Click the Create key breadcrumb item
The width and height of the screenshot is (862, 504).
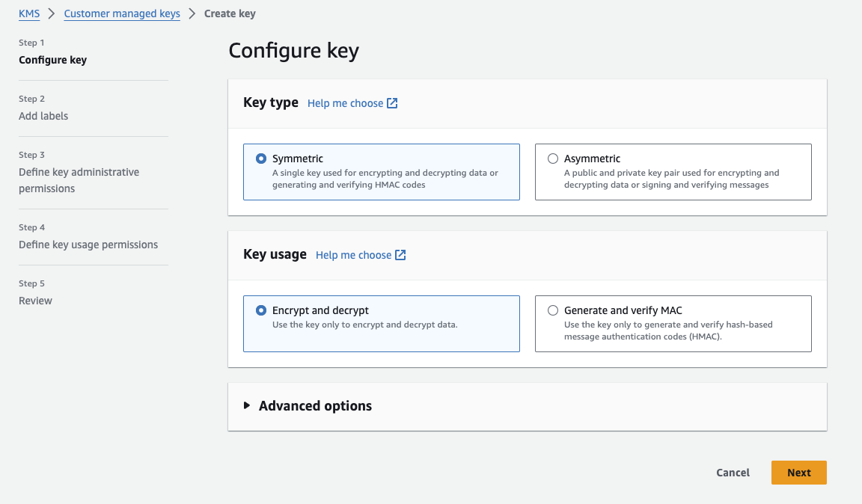point(230,13)
